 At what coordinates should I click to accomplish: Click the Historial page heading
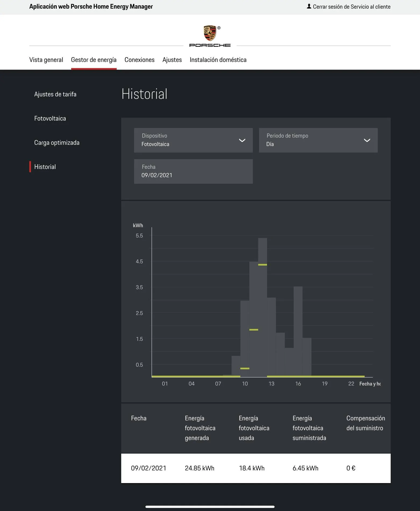(x=144, y=94)
